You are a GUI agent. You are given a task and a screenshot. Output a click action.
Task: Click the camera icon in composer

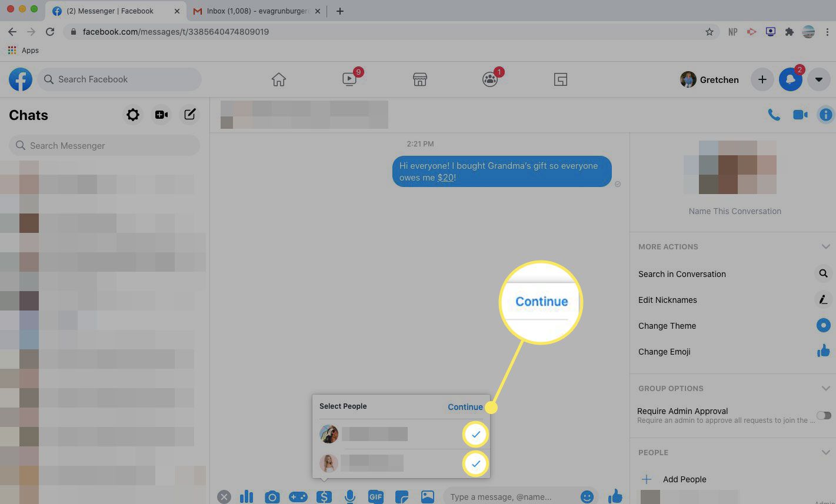coord(272,497)
